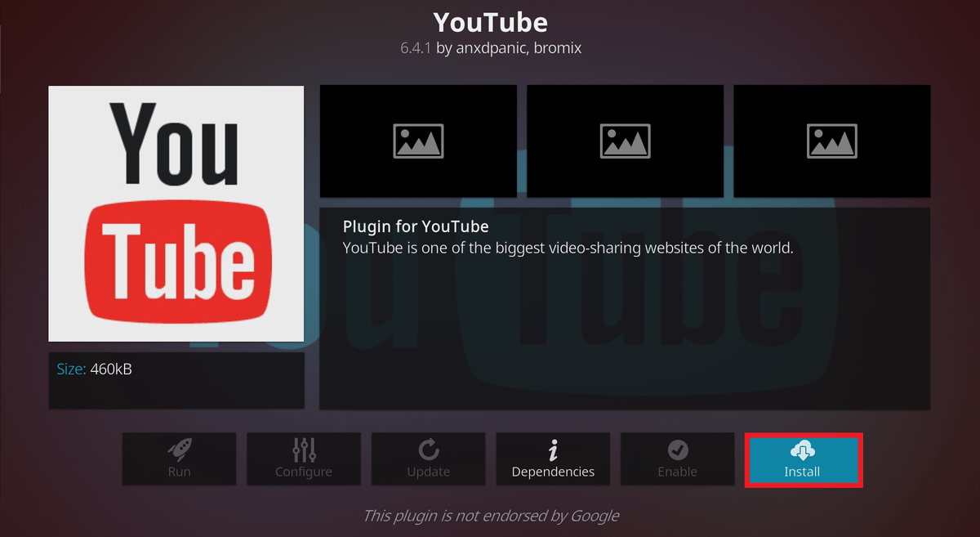Open the middle screenshot placeholder thumbnail
Screen dimensions: 980x537
(x=625, y=141)
